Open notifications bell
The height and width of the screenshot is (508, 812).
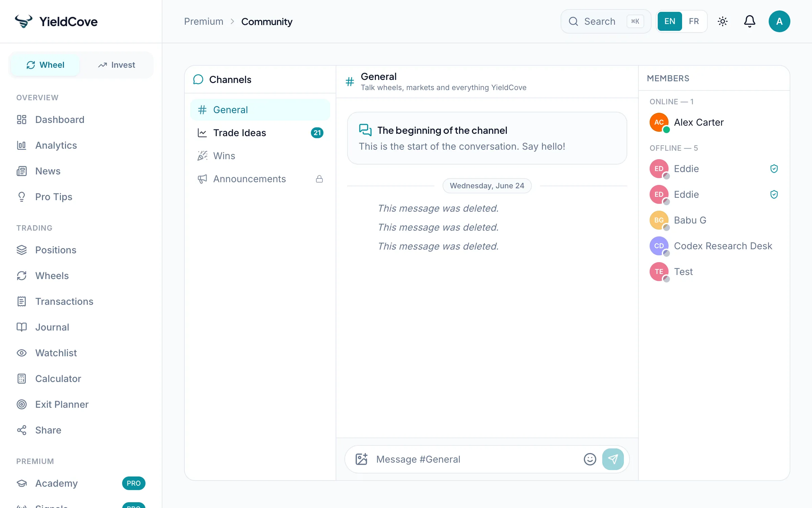click(750, 21)
